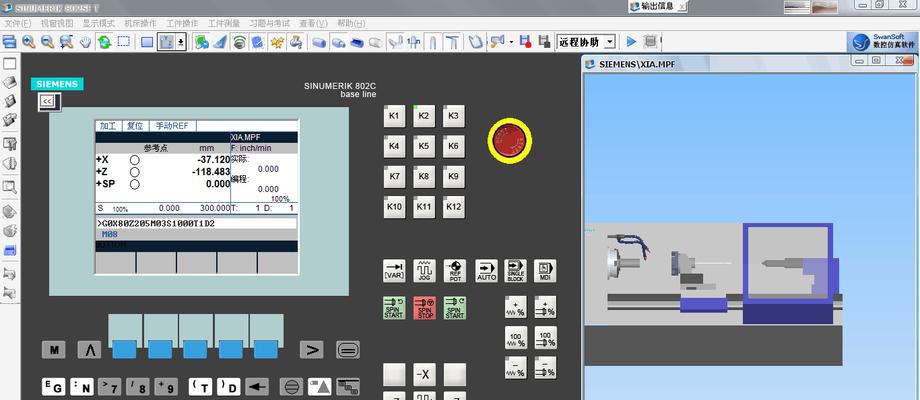Open the 文件(F) menu

point(18,23)
